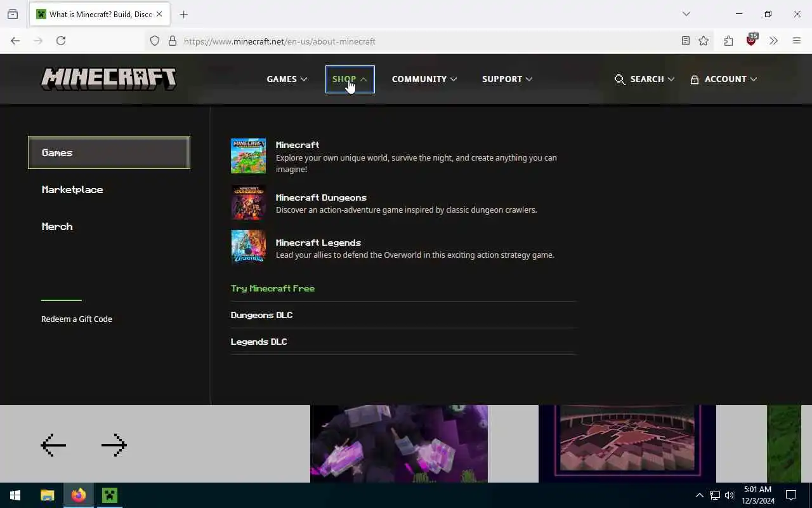Expand the Account dropdown

tap(724, 79)
